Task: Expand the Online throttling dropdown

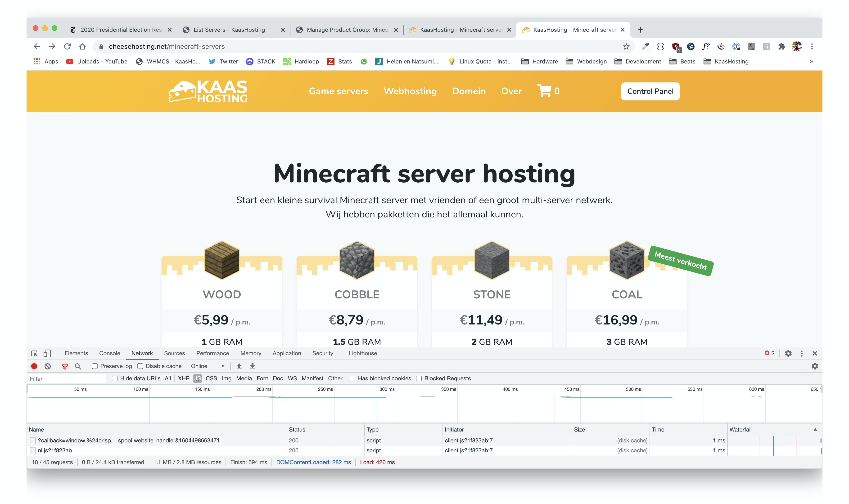Action: (x=208, y=366)
